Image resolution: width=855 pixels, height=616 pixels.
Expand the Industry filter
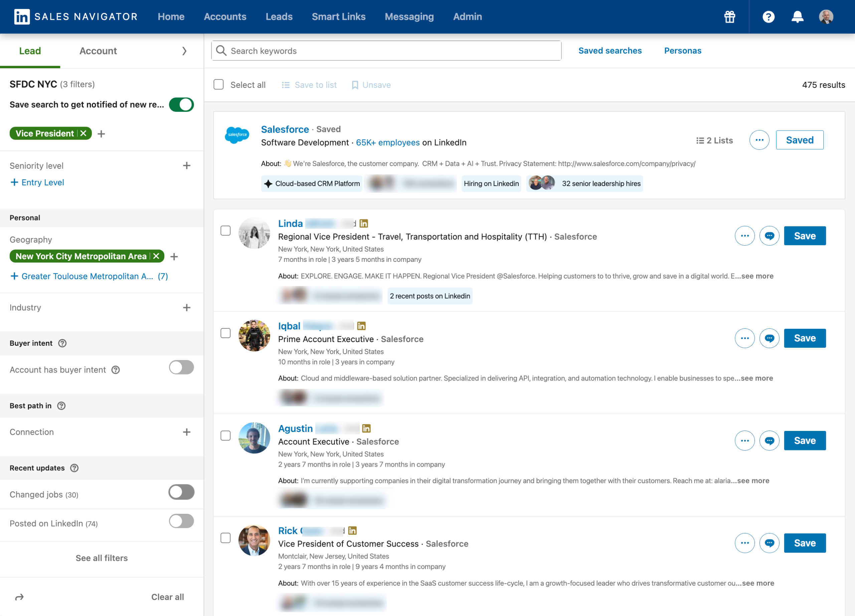tap(187, 308)
